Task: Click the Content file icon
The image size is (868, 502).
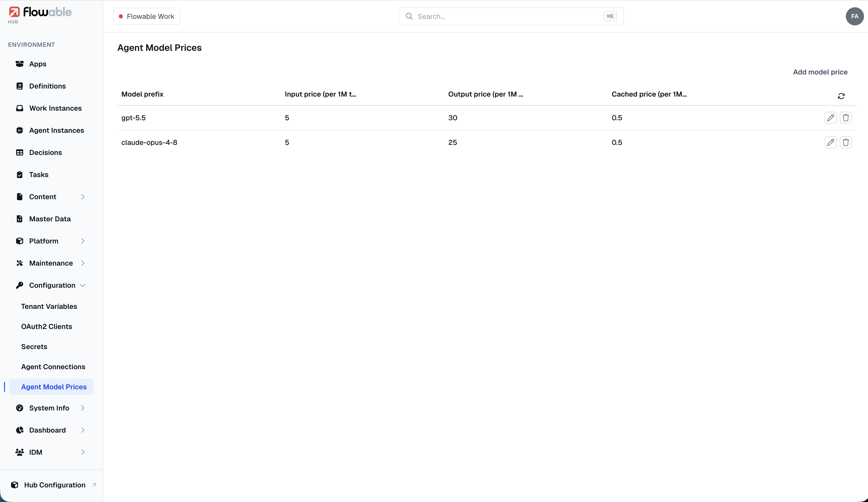Action: click(x=20, y=197)
